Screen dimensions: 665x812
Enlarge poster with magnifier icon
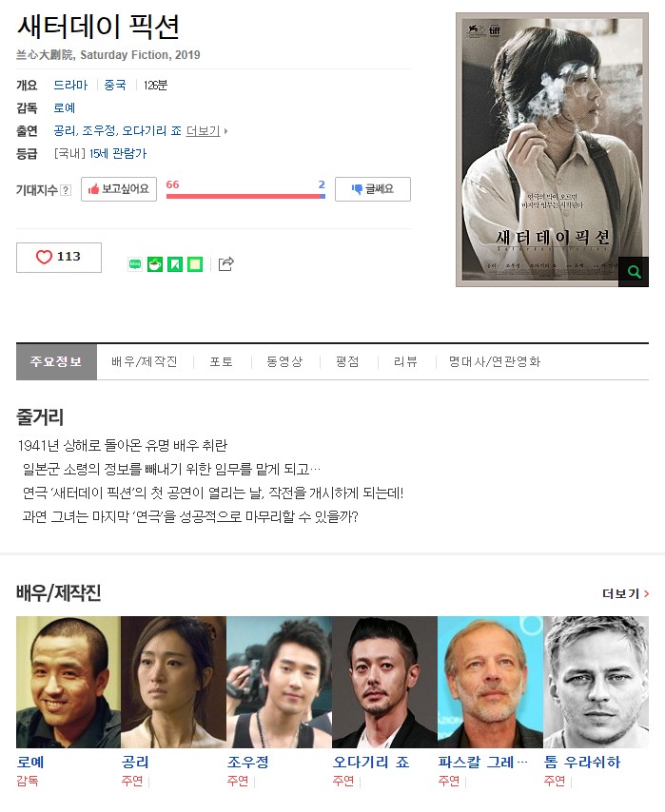[634, 271]
